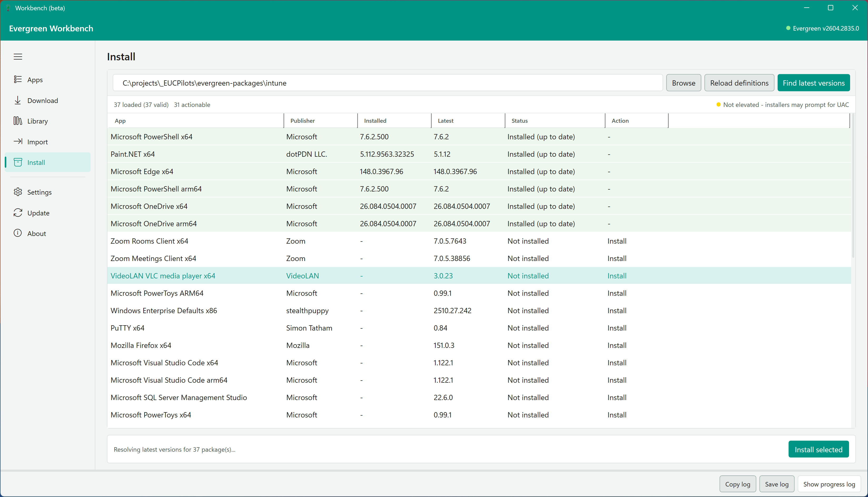This screenshot has width=868, height=497.
Task: Click the Install selected button
Action: [x=818, y=449]
